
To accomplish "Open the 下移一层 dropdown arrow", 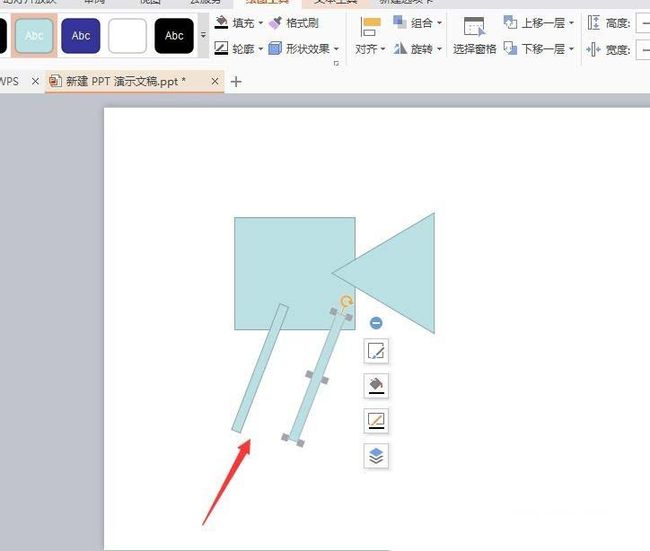I will click(572, 49).
